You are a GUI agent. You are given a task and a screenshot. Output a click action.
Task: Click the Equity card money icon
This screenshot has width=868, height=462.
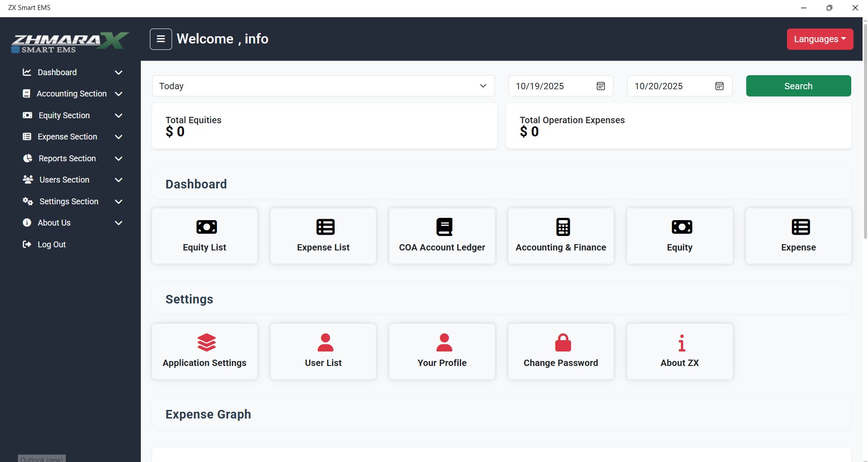pyautogui.click(x=682, y=227)
